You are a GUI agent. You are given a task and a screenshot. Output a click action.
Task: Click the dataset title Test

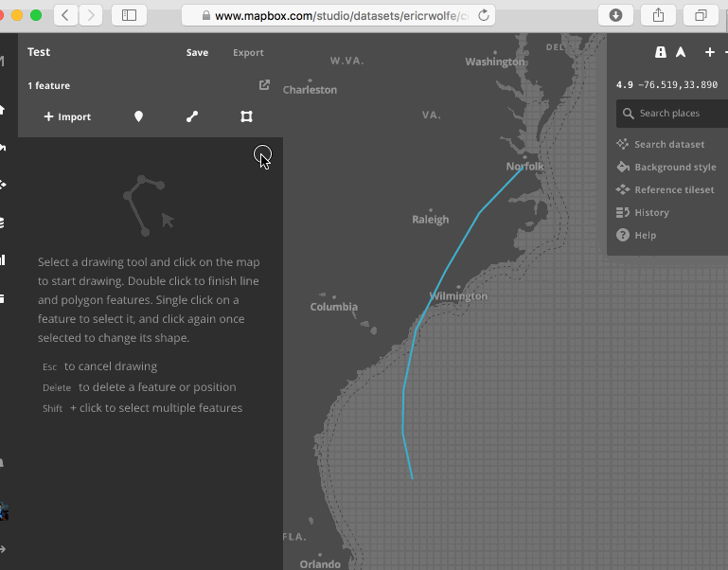click(x=39, y=52)
